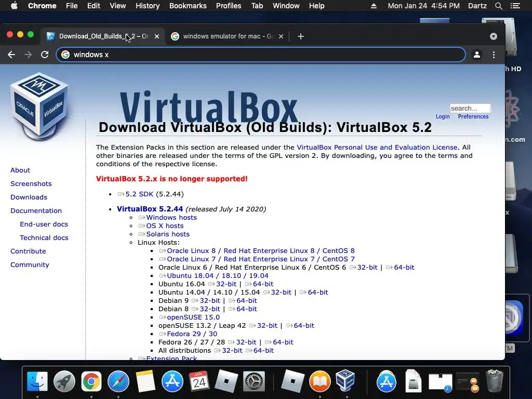Screen dimensions: 532x399
Task: Download Debian 9 64-bit package
Action: (243, 301)
